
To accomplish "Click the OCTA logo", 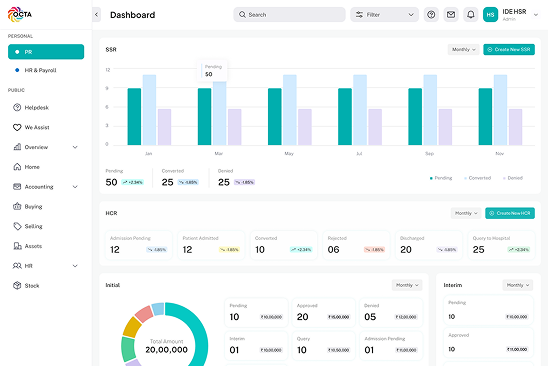I will coord(20,14).
